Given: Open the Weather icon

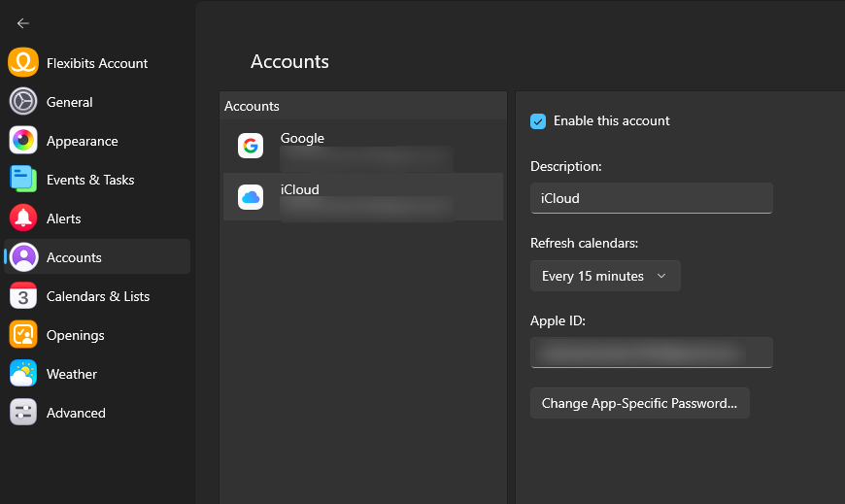Looking at the screenshot, I should [x=23, y=374].
